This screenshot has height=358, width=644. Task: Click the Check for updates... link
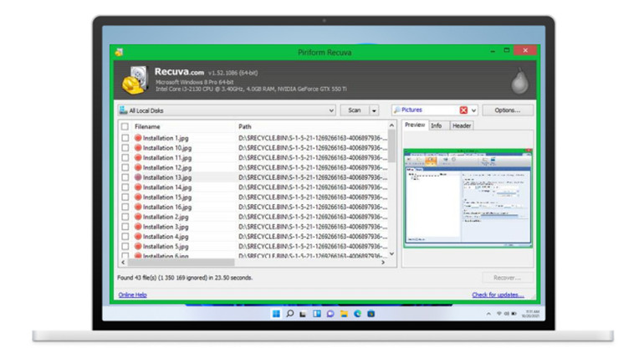click(x=498, y=294)
